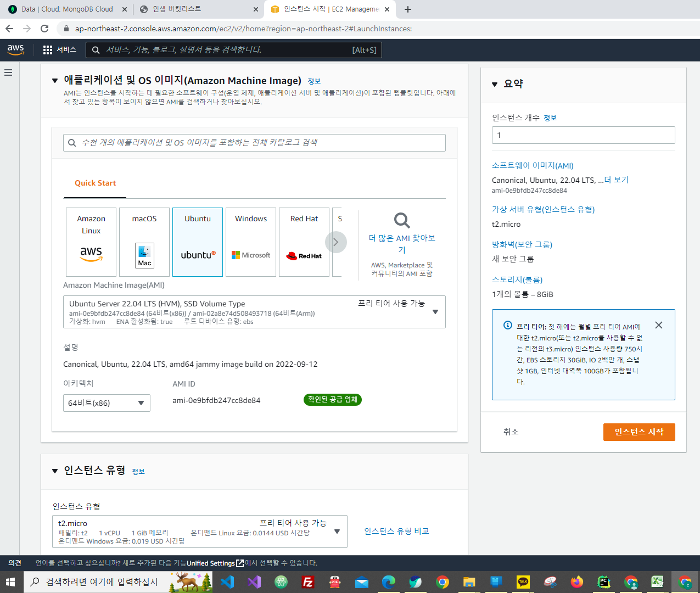700x593 pixels.
Task: Open KakaoTalk from the taskbar
Action: tap(523, 582)
